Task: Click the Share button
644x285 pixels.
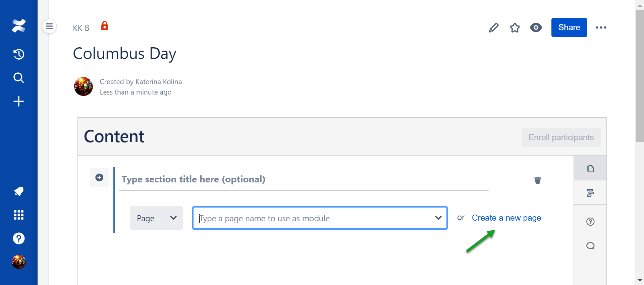Action: coord(569,27)
